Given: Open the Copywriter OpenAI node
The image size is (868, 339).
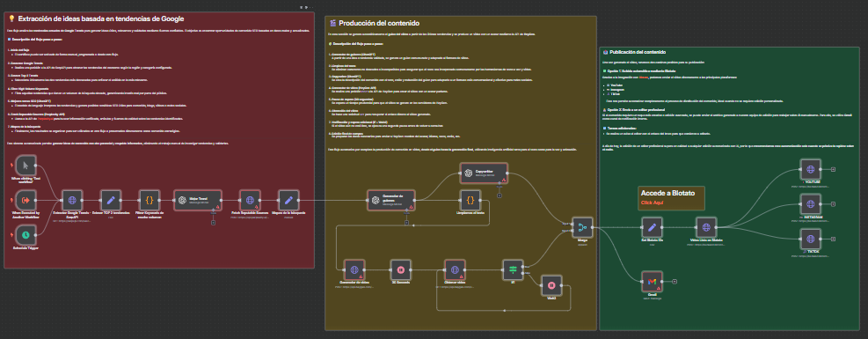Looking at the screenshot, I should tap(484, 173).
